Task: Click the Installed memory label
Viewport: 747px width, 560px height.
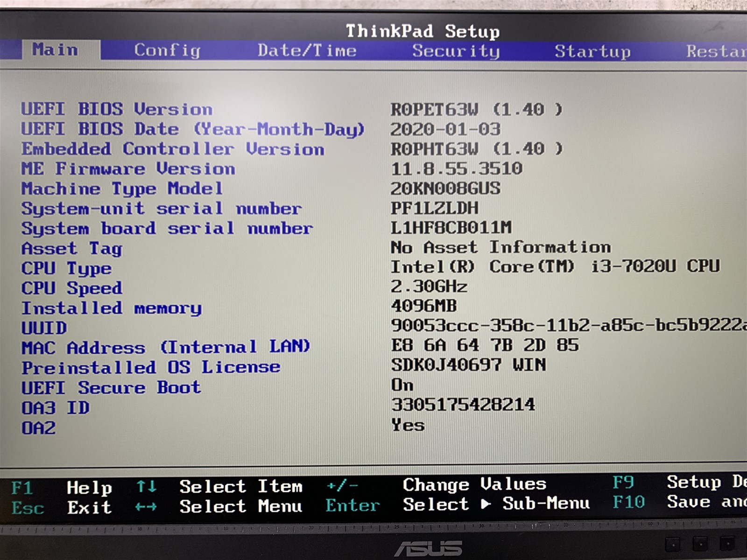Action: coord(112,308)
